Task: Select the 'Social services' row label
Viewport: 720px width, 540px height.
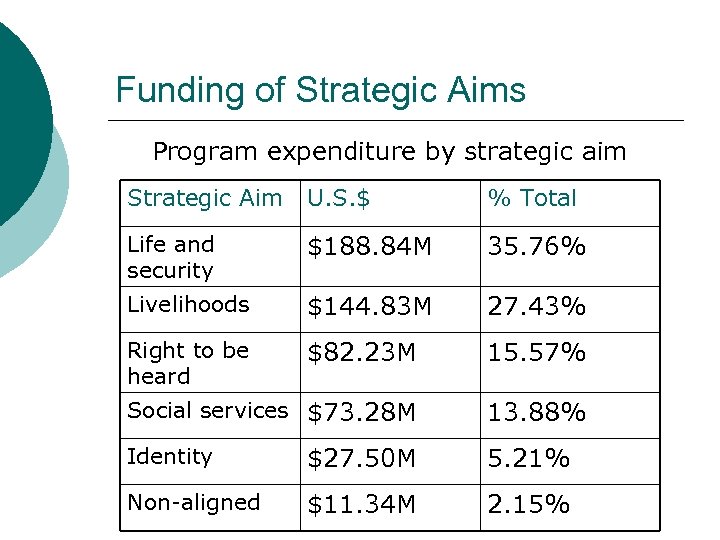Action: tap(208, 411)
